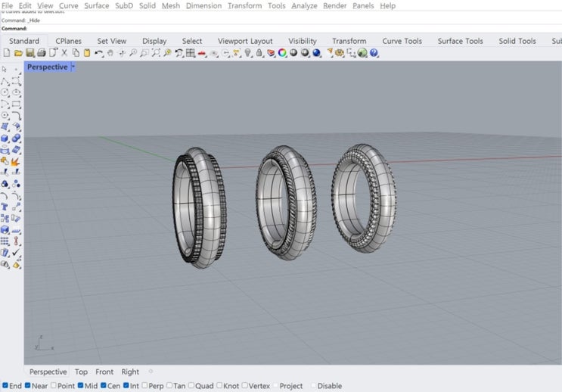Select the Box solid tool
Image resolution: width=562 pixels, height=392 pixels.
[x=5, y=138]
